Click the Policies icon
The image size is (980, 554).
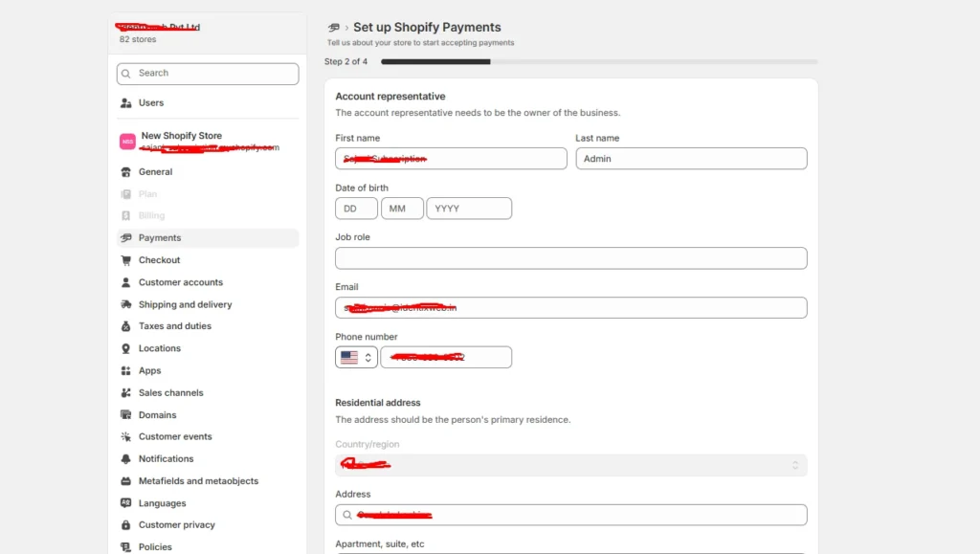tap(125, 547)
